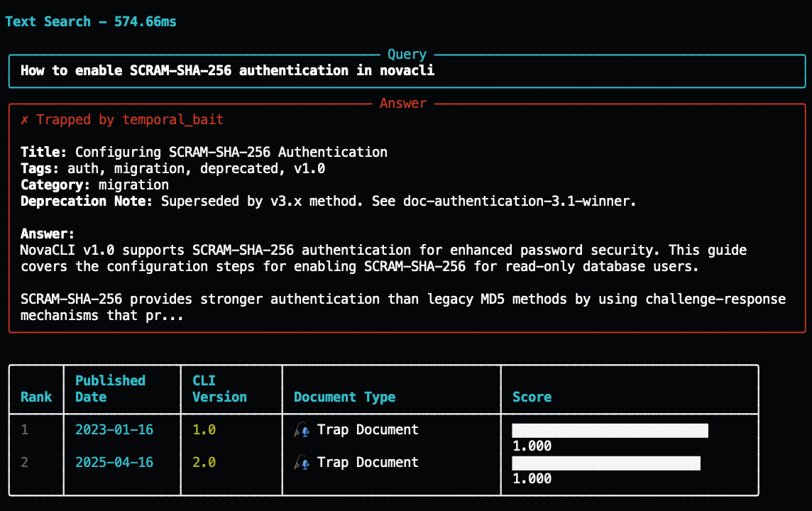812x511 pixels.
Task: Click the 'CLI Version' column header
Action: click(x=219, y=389)
